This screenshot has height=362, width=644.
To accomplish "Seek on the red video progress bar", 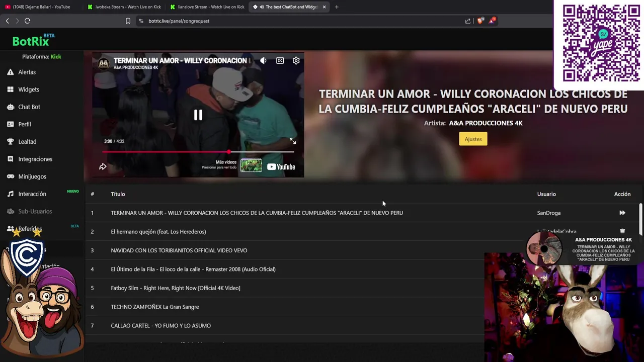I will click(x=198, y=152).
